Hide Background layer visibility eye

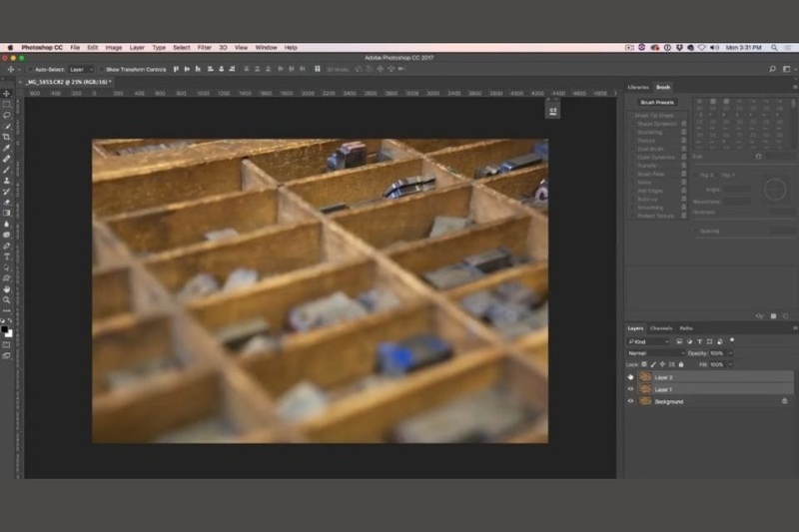(x=631, y=401)
